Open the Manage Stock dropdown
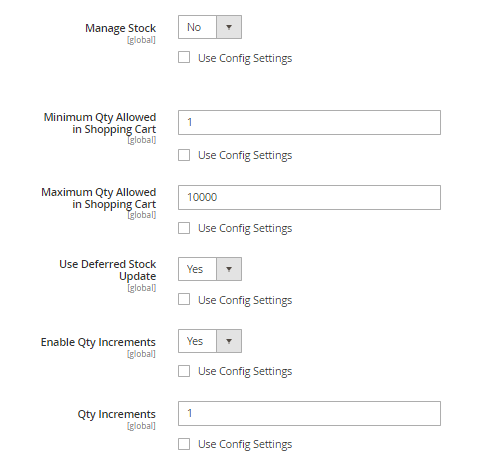Screen dimensions: 493x463 [x=210, y=27]
